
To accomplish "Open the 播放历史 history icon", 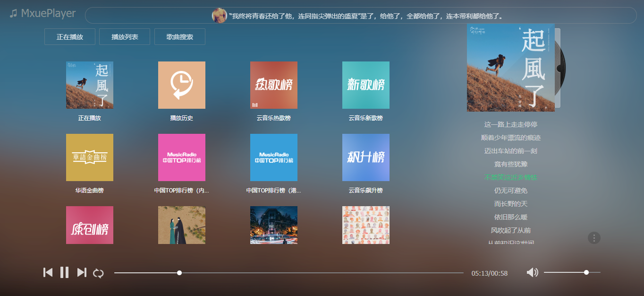I will (x=182, y=85).
